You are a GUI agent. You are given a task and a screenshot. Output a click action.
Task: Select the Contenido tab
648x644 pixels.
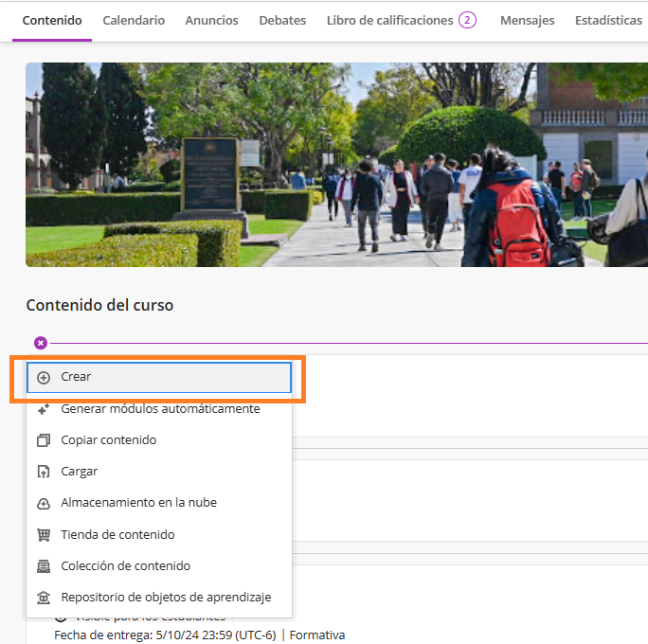point(52,21)
